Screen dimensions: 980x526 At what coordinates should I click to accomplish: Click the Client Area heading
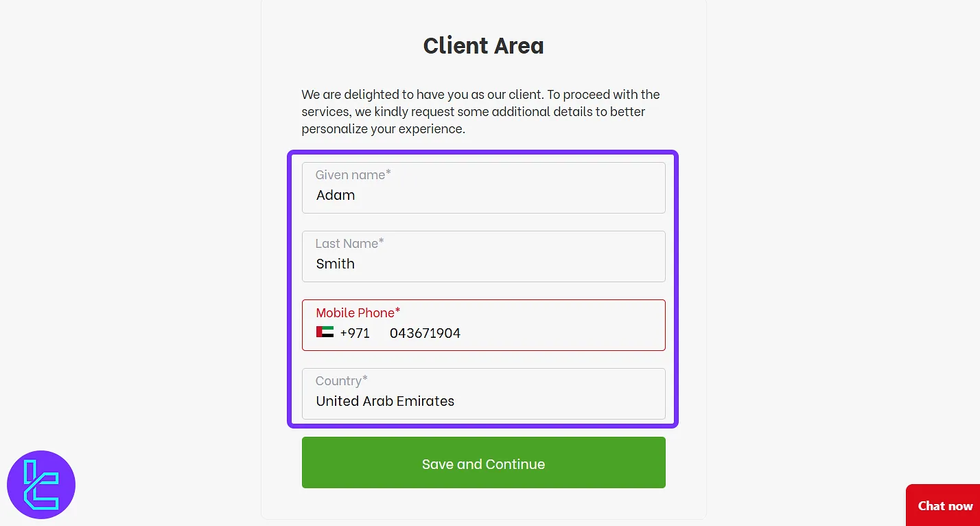[483, 45]
